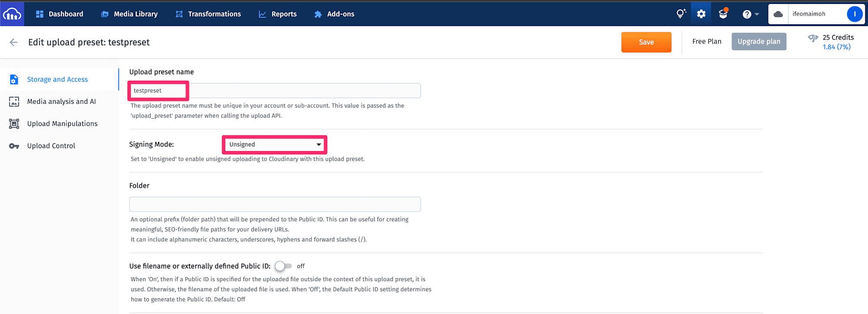This screenshot has width=868, height=314.
Task: Click the Upload Control key icon
Action: pyautogui.click(x=14, y=146)
